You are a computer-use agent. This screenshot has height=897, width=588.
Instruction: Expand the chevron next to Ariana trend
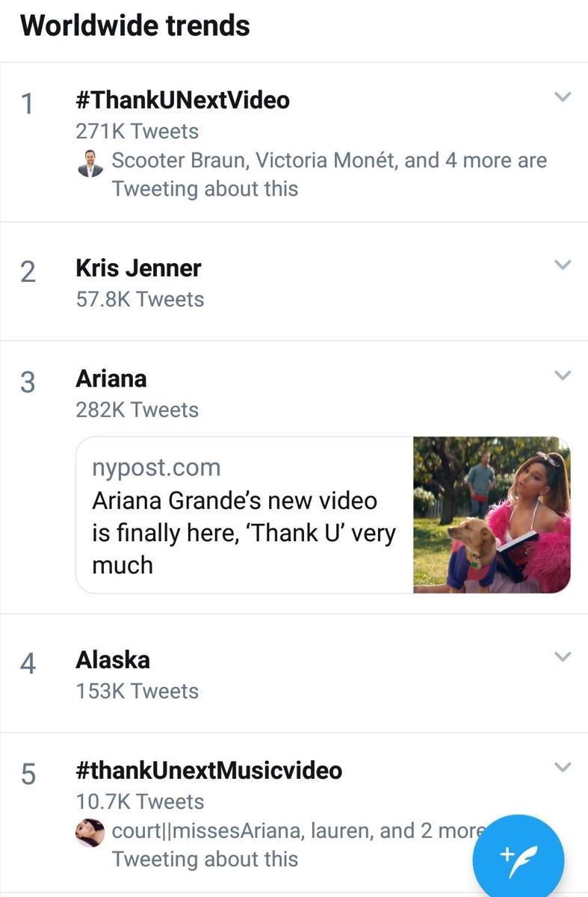pyautogui.click(x=563, y=375)
